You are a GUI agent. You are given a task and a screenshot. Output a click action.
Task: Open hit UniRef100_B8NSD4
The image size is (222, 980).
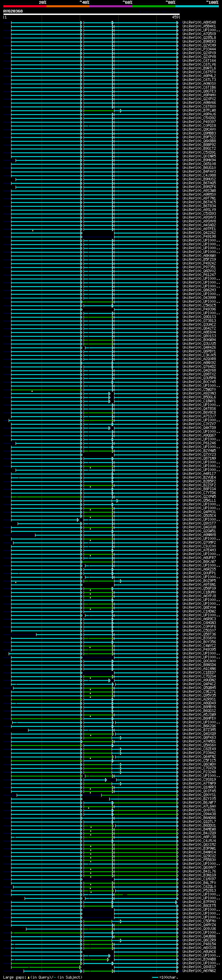click(x=199, y=665)
